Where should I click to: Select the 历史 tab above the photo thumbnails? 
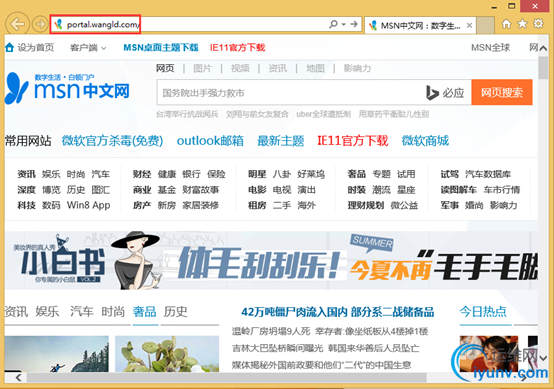point(175,311)
